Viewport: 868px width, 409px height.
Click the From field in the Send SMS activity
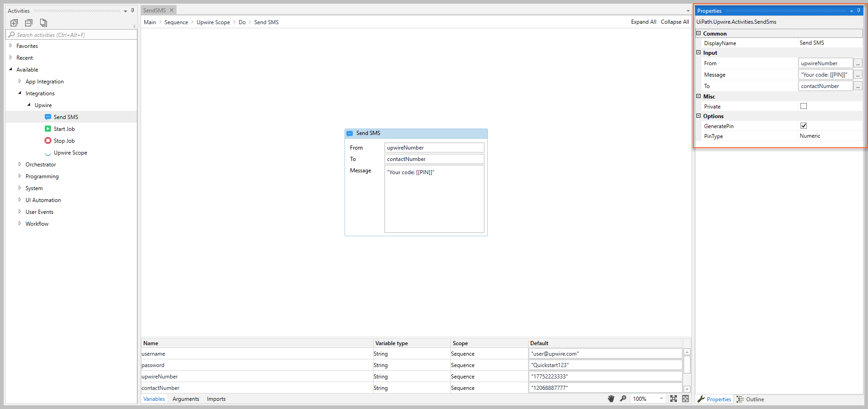click(x=434, y=147)
